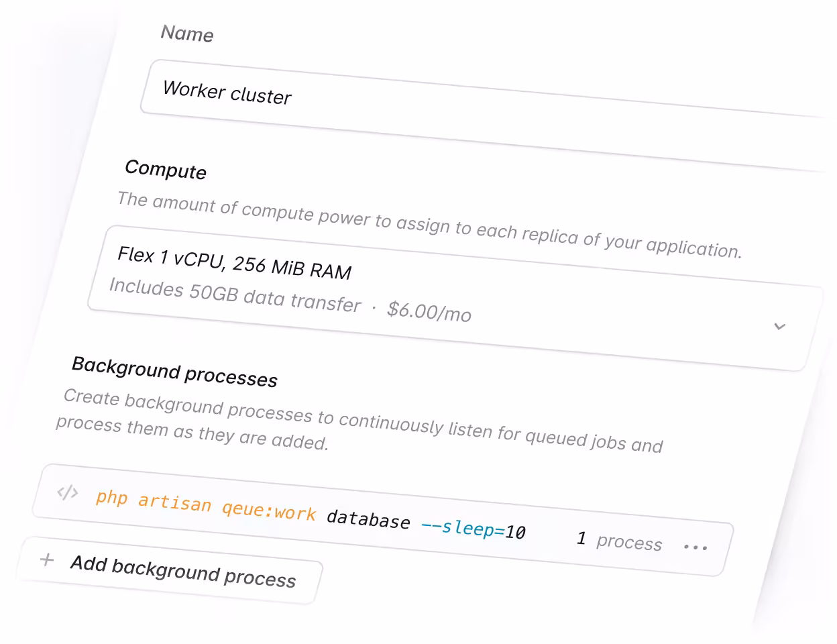The height and width of the screenshot is (644, 837).
Task: Click the compute power description text
Action: (429, 224)
